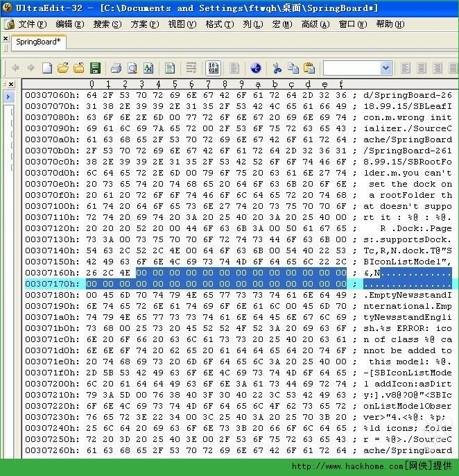The width and height of the screenshot is (459, 476).
Task: Cut the selection with the scissors icon
Action: [x=277, y=68]
